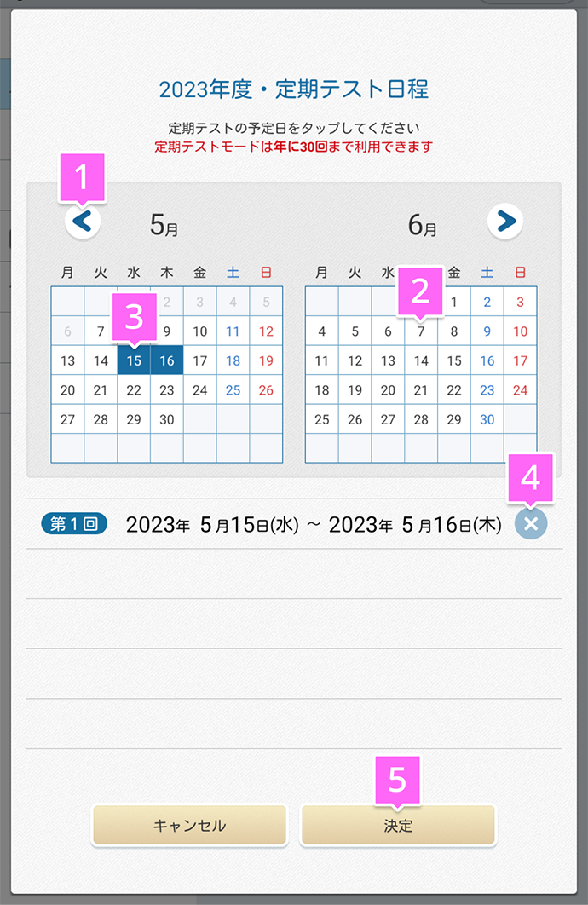Viewport: 588px width, 905px height.
Task: Pick June 30 date cell
Action: coord(487,419)
